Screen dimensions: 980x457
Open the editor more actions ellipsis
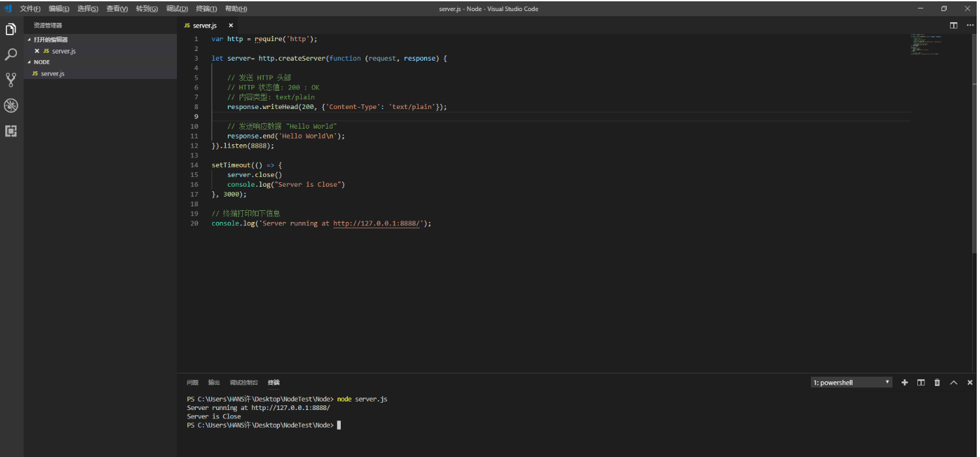pyautogui.click(x=970, y=25)
